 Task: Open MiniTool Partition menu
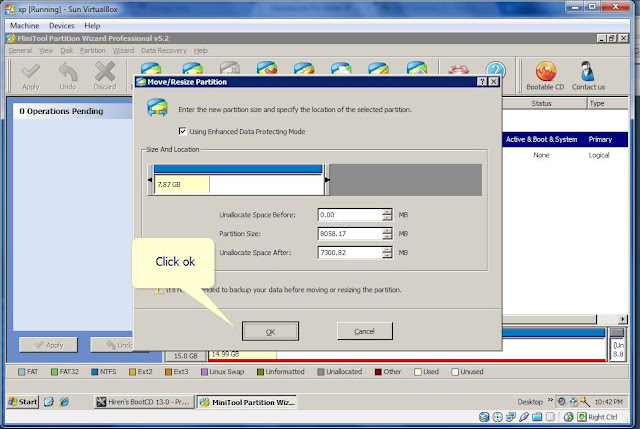pyautogui.click(x=93, y=51)
